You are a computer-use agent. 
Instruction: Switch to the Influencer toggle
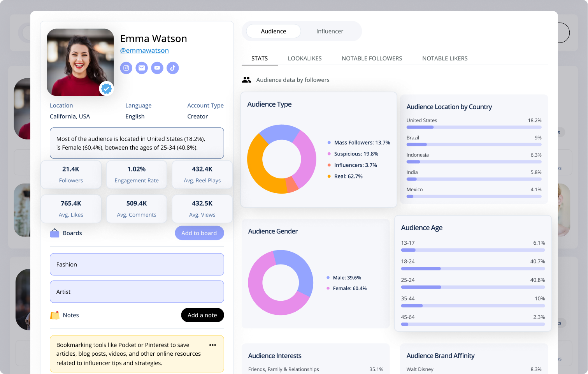330,31
